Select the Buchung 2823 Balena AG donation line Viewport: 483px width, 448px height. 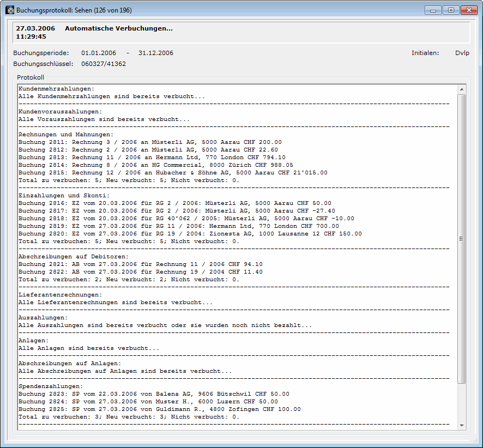pyautogui.click(x=154, y=393)
